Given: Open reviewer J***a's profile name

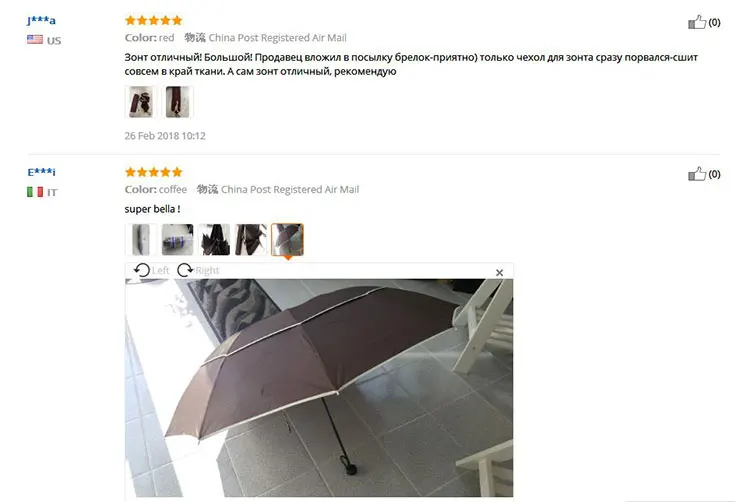Looking at the screenshot, I should [41, 21].
